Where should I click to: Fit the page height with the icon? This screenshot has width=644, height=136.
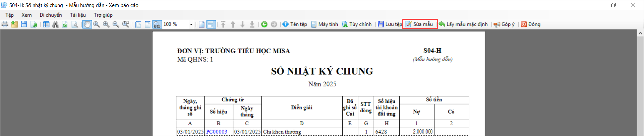(138, 24)
